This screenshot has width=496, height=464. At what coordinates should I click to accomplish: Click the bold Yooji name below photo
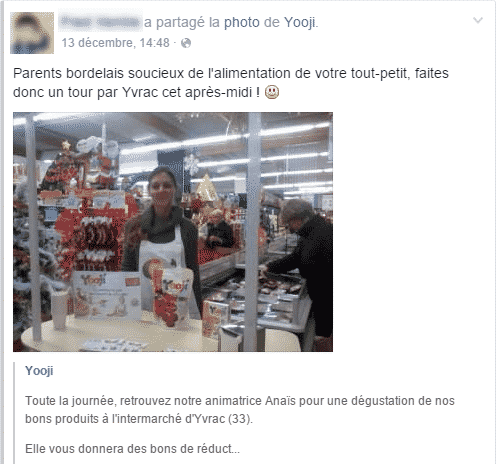click(39, 370)
